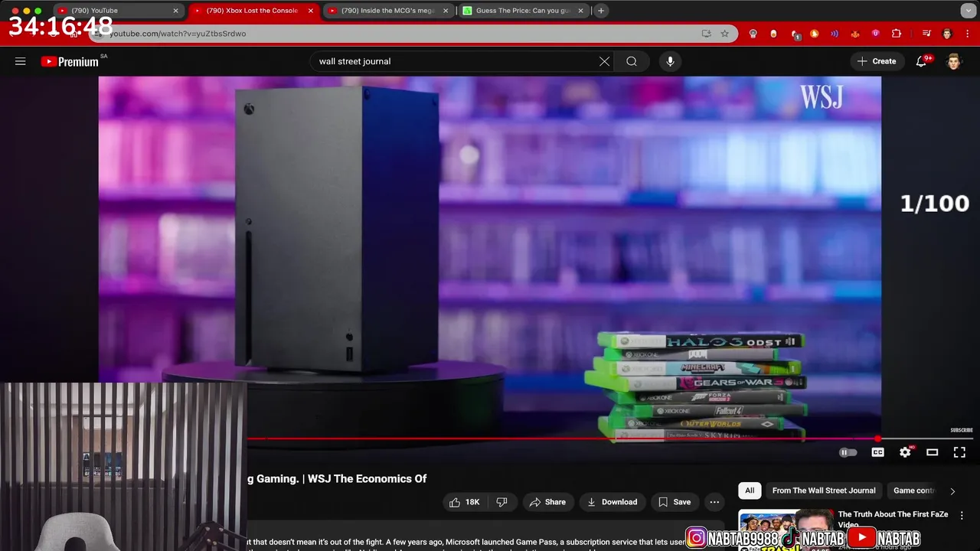Open the YouTube account avatar menu
Screen dimensions: 980x551
point(953,61)
